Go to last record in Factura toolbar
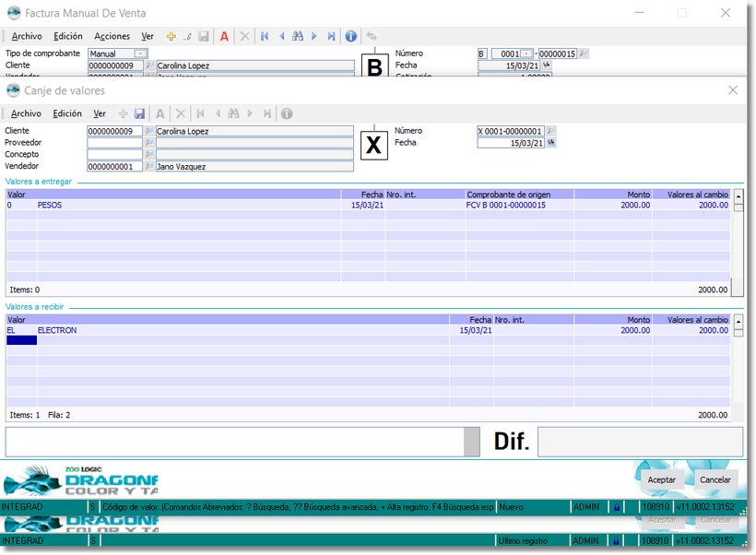Viewport: 756px width, 555px height. click(331, 36)
